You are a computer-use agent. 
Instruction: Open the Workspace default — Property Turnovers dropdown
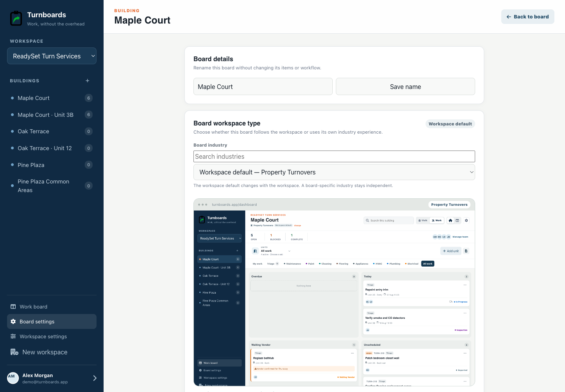[x=334, y=172]
